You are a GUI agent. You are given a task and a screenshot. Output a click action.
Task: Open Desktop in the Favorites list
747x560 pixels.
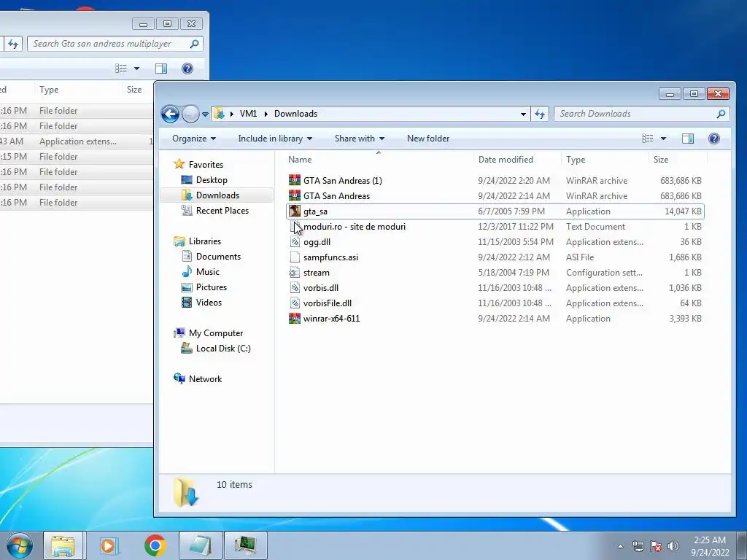[x=212, y=180]
